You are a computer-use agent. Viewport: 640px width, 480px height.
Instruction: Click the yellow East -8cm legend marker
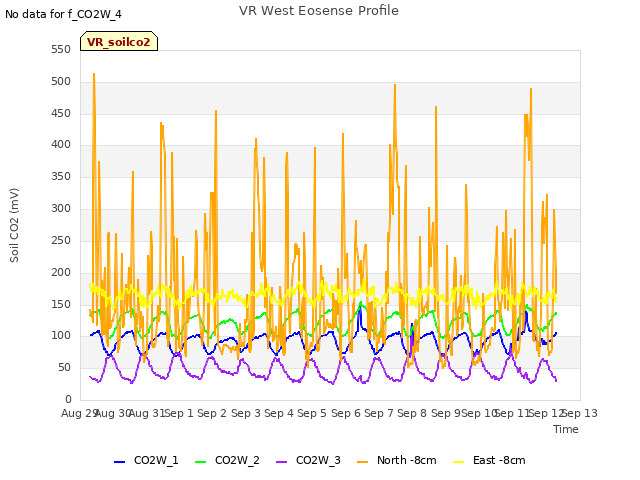pos(459,462)
